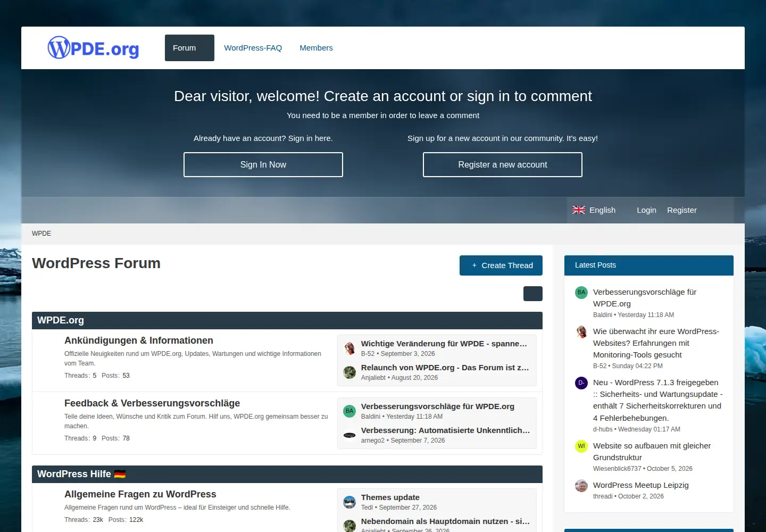The width and height of the screenshot is (766, 532).
Task: Click the WPDE breadcrumb link
Action: tap(41, 234)
